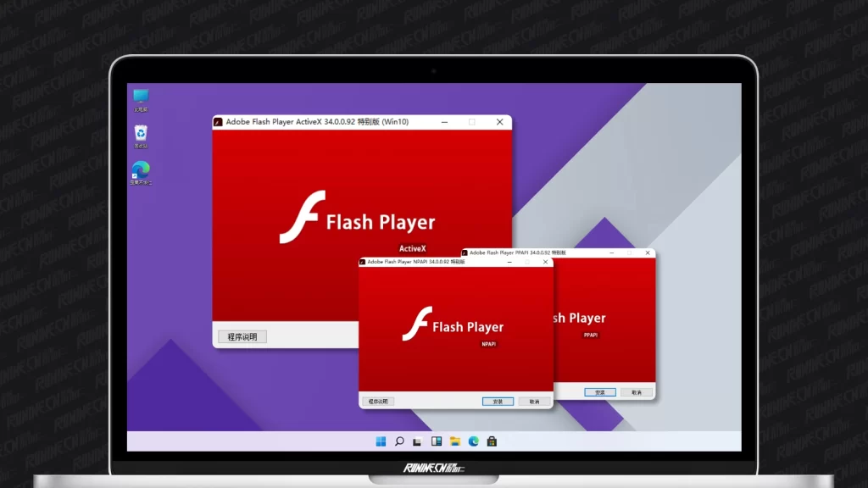Click the 程序说明 button in ActiveX window
The width and height of the screenshot is (868, 488).
coord(242,336)
